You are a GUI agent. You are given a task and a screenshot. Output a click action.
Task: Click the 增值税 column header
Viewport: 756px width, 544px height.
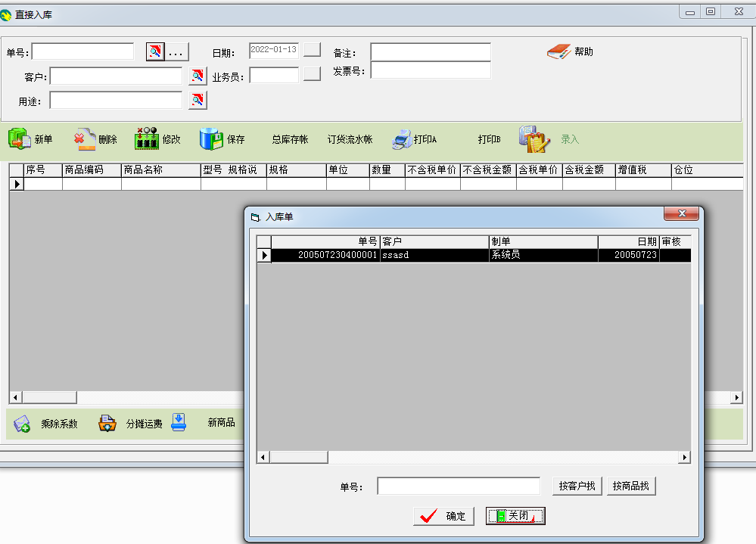tap(643, 170)
